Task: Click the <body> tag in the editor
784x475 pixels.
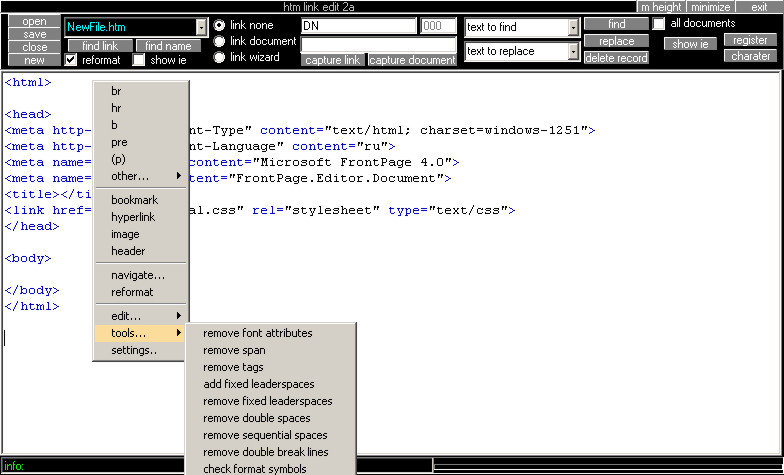Action: pos(28,258)
